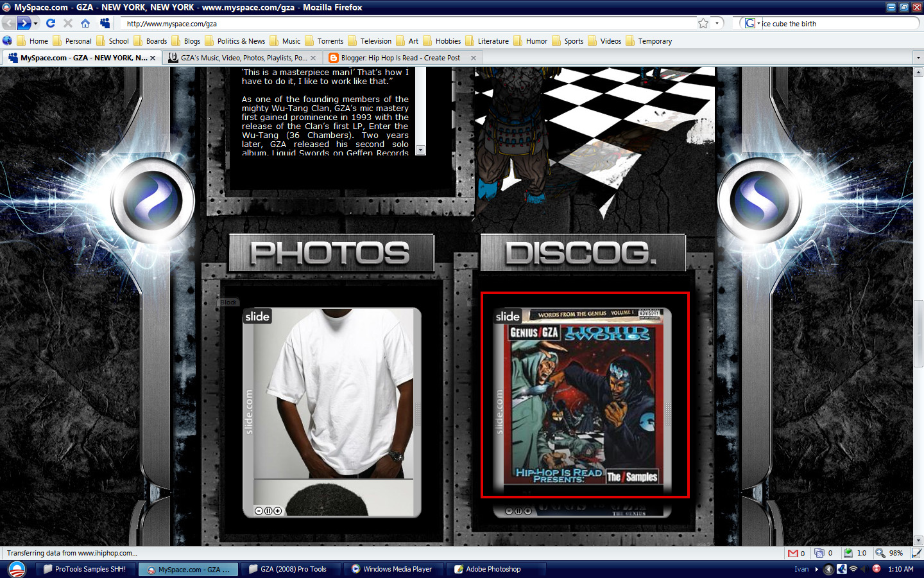Viewport: 924px width, 578px height.
Task: Click the Firefox window icon in title bar
Action: coord(6,7)
